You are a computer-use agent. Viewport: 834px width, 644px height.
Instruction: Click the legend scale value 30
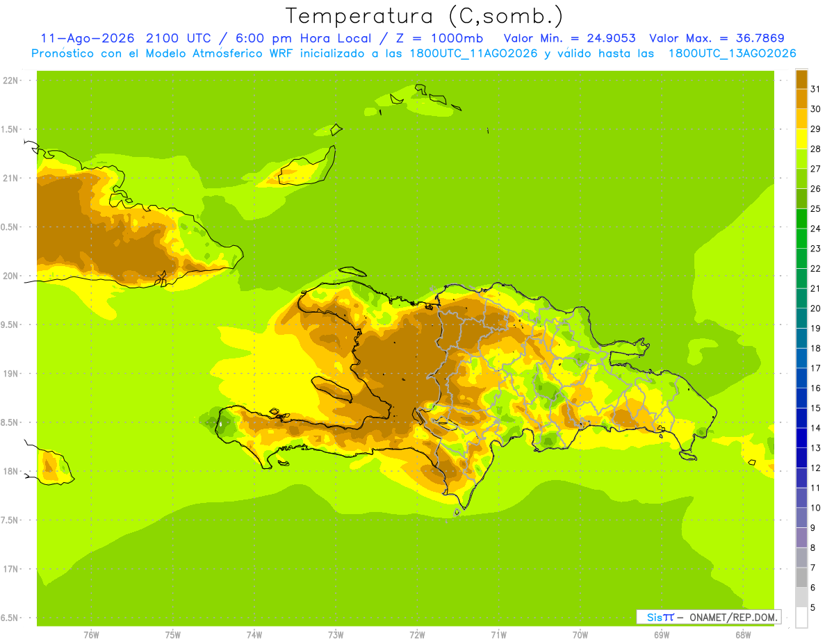click(x=816, y=109)
